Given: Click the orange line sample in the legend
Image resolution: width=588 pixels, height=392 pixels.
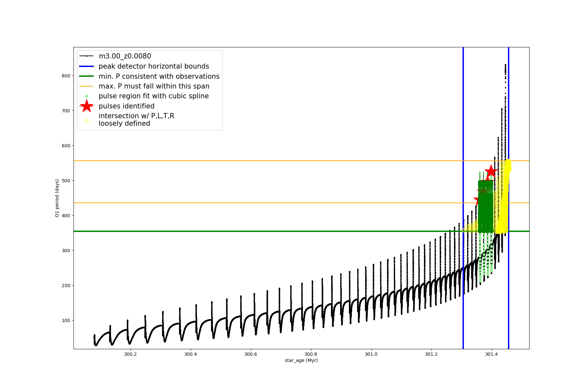Looking at the screenshot, I should pyautogui.click(x=87, y=86).
